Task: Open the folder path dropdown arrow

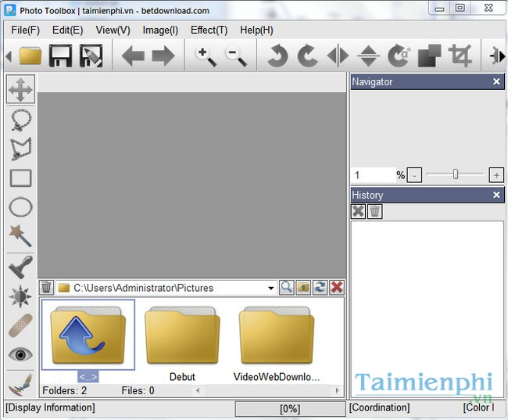Action: 271,288
